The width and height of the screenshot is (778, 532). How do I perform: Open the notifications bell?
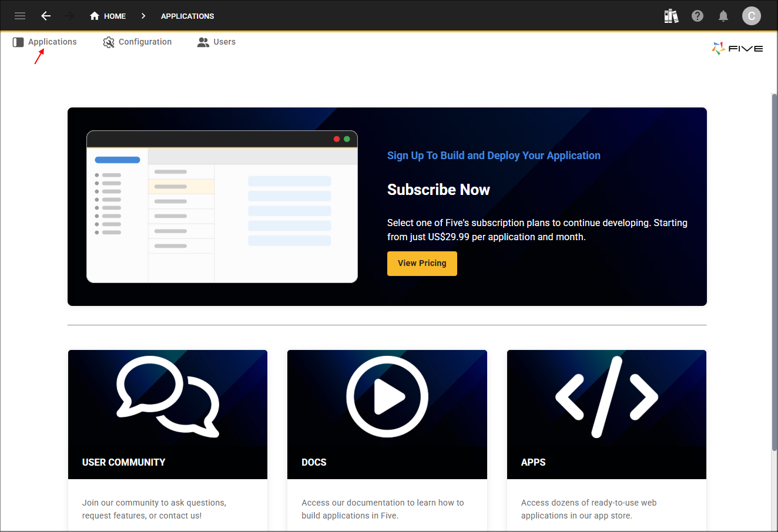(723, 16)
